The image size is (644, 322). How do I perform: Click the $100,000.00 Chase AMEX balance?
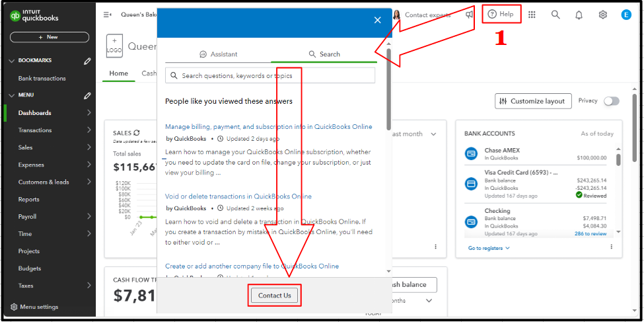pyautogui.click(x=591, y=157)
